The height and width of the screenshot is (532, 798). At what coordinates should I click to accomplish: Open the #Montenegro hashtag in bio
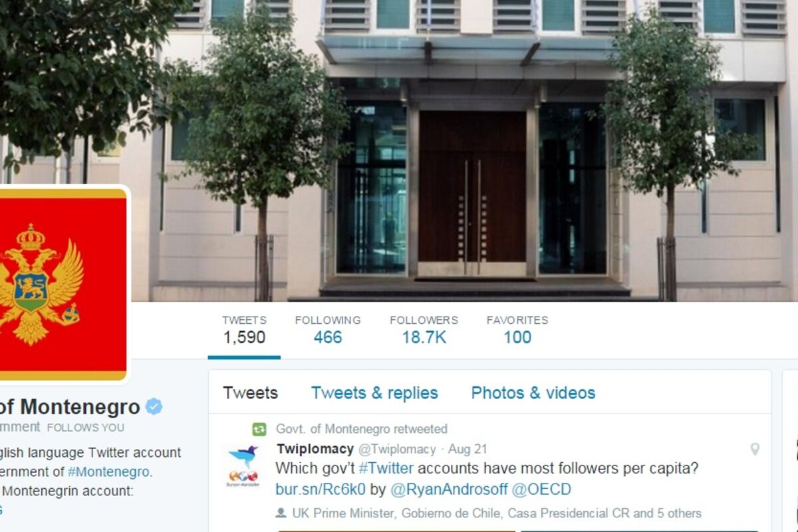(x=108, y=472)
